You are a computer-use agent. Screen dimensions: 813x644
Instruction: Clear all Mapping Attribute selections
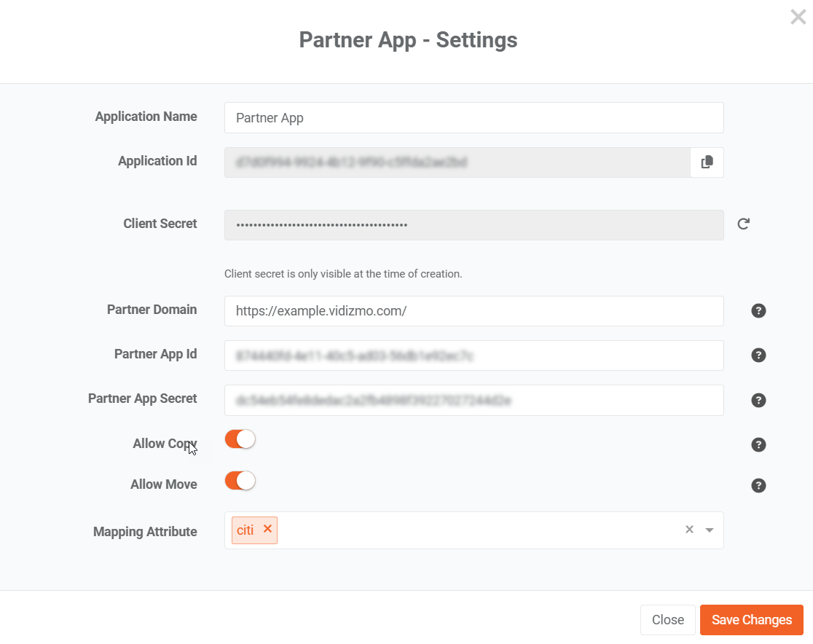pyautogui.click(x=689, y=530)
